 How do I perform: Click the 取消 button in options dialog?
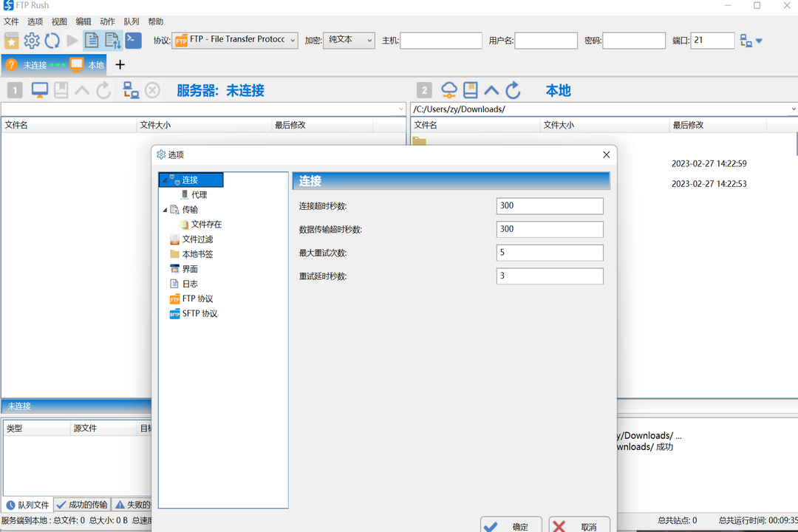[x=579, y=525]
